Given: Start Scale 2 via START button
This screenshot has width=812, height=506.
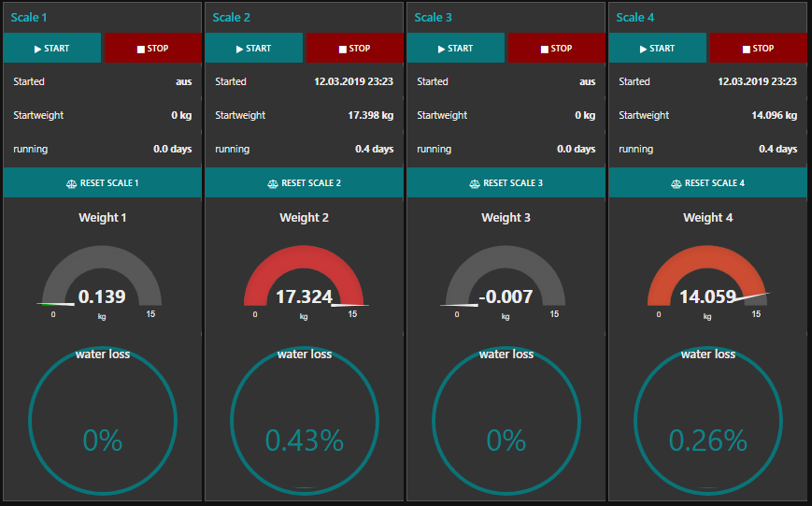Looking at the screenshot, I should 254,49.
